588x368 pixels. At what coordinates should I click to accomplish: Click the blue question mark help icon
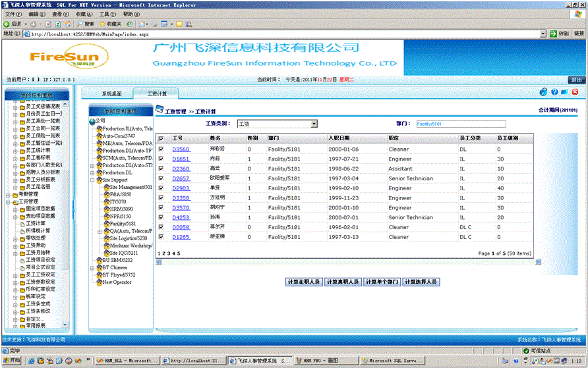(x=554, y=92)
